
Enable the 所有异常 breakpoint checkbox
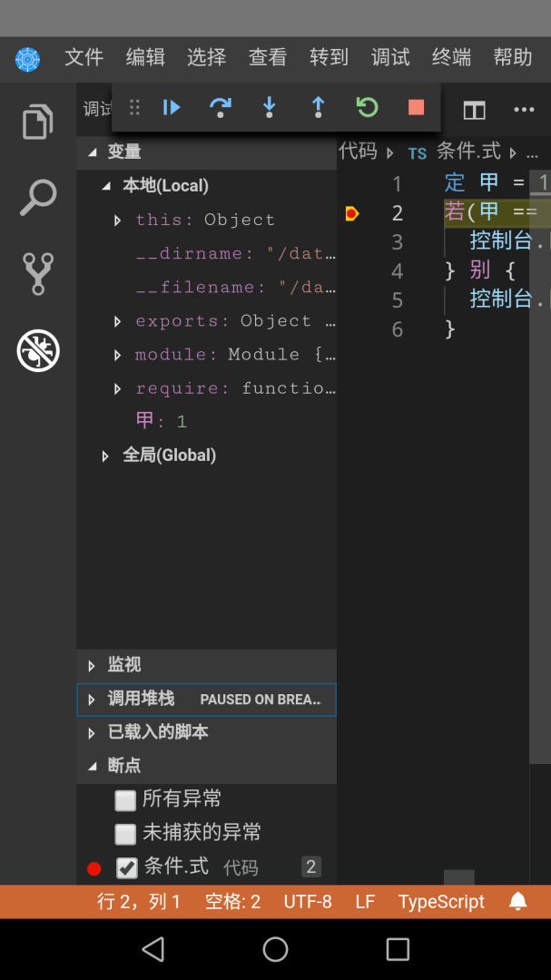point(127,799)
